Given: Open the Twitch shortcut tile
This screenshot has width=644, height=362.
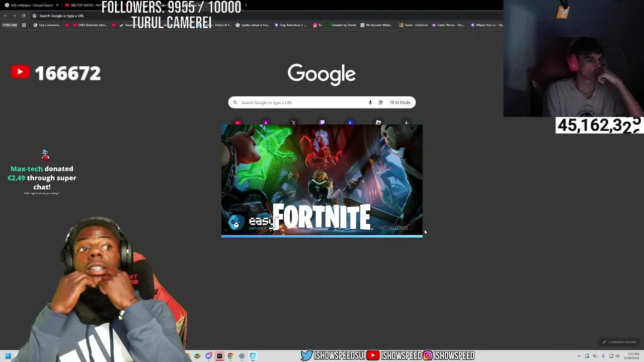Looking at the screenshot, I should click(322, 122).
